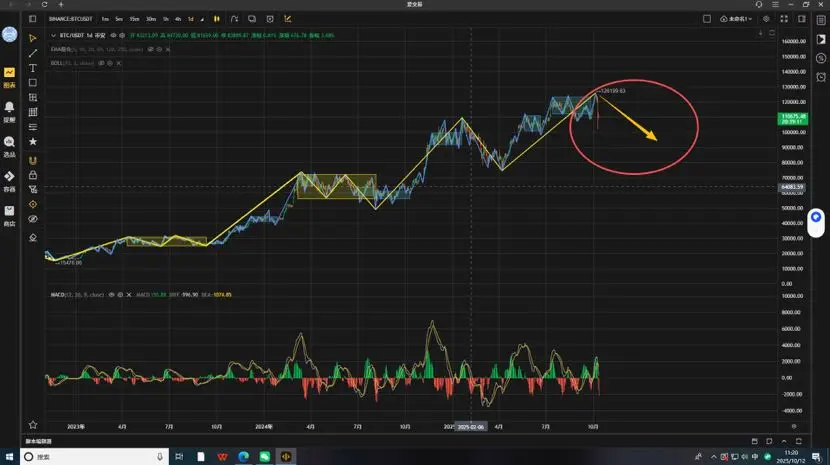The image size is (830, 465).
Task: Toggle the right panel layout icon
Action: pos(802,19)
